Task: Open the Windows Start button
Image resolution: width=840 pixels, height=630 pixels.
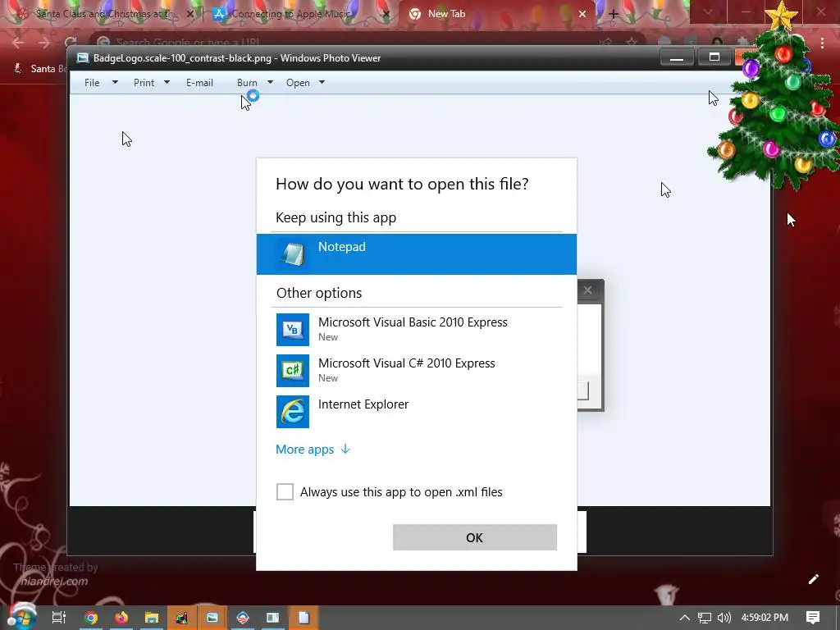Action: tap(22, 617)
